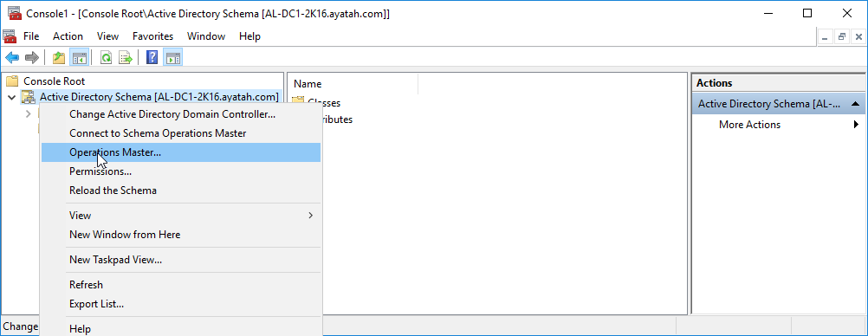
Task: Click the Console1 title bar toolbox icon
Action: pos(15,13)
